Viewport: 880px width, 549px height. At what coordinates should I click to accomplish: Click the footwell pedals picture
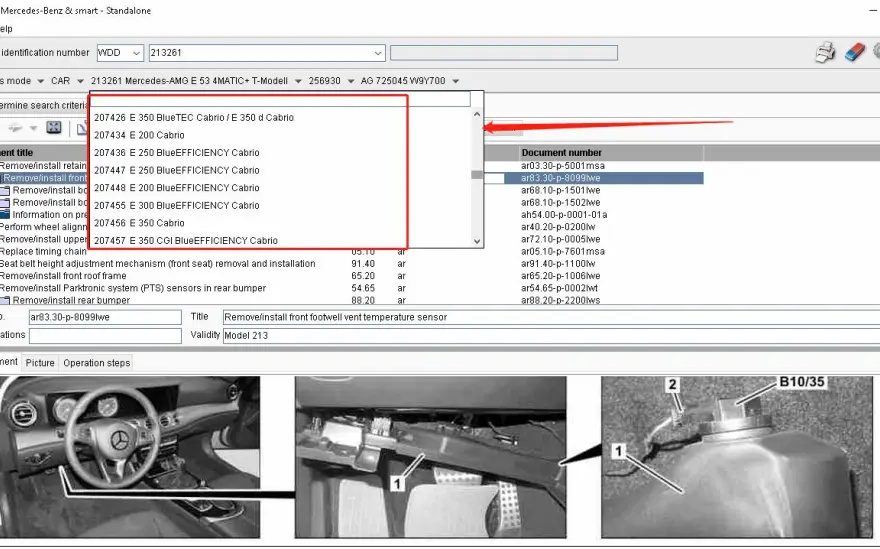pos(430,457)
